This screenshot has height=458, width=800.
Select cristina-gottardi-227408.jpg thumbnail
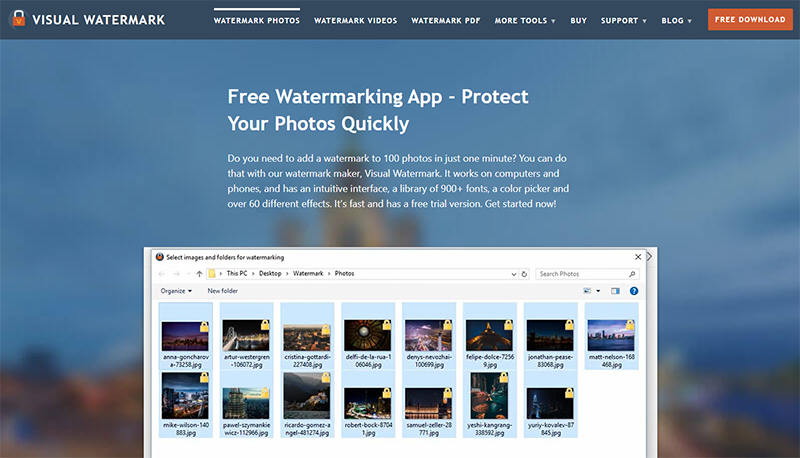pyautogui.click(x=307, y=336)
